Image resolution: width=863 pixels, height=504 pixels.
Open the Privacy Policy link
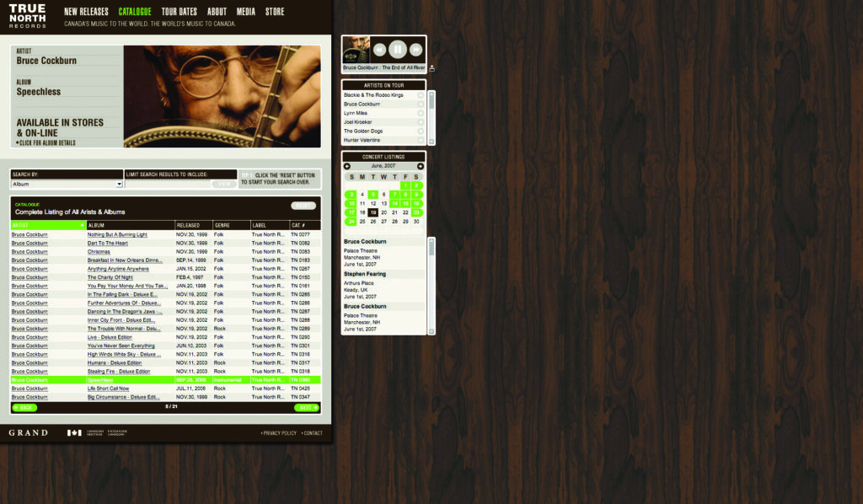(x=279, y=433)
